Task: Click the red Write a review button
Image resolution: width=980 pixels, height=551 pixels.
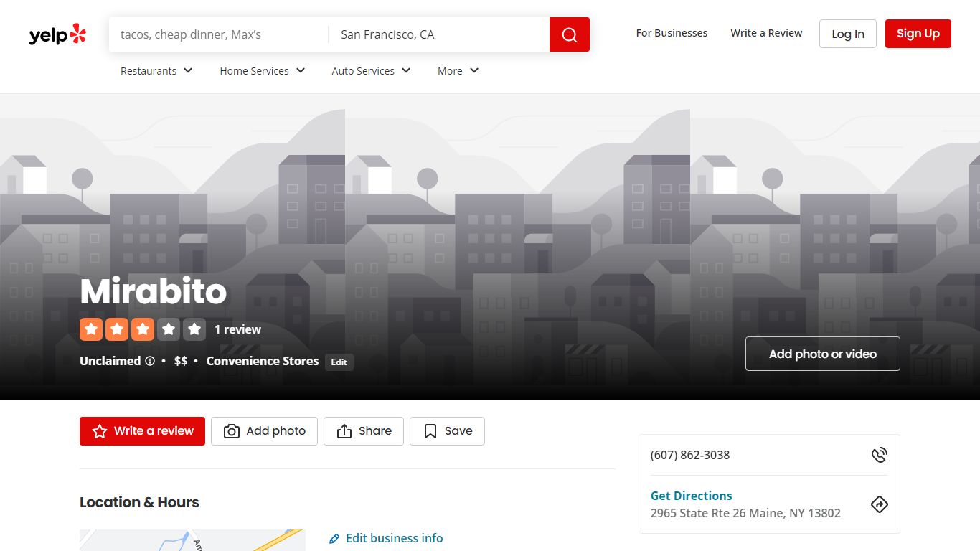Action: tap(142, 431)
